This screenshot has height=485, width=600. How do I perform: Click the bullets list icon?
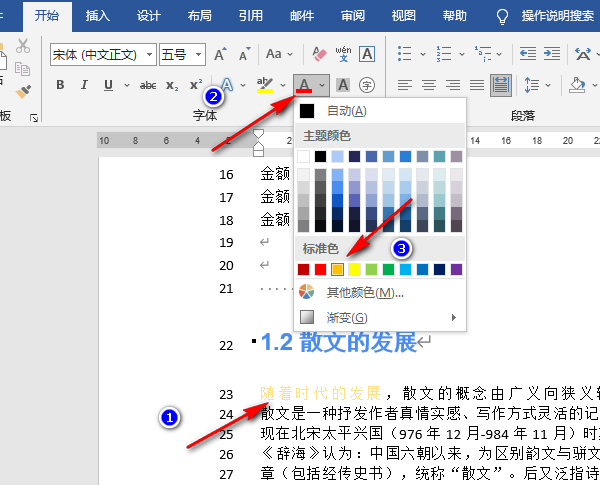pyautogui.click(x=404, y=54)
